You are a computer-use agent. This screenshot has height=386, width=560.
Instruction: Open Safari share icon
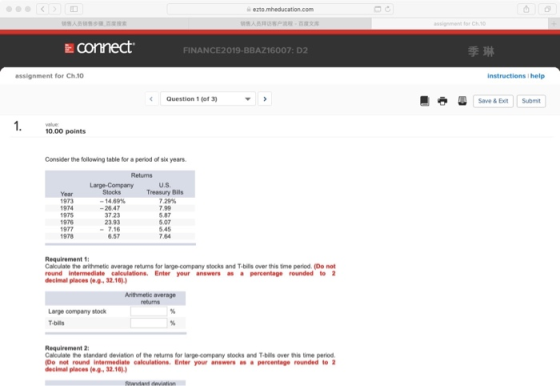pyautogui.click(x=526, y=9)
